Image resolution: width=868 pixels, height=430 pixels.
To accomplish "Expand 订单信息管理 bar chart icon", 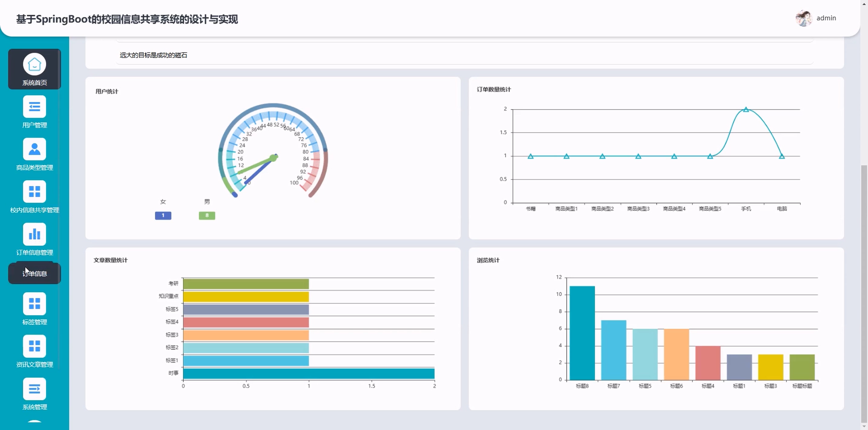I will coord(35,234).
